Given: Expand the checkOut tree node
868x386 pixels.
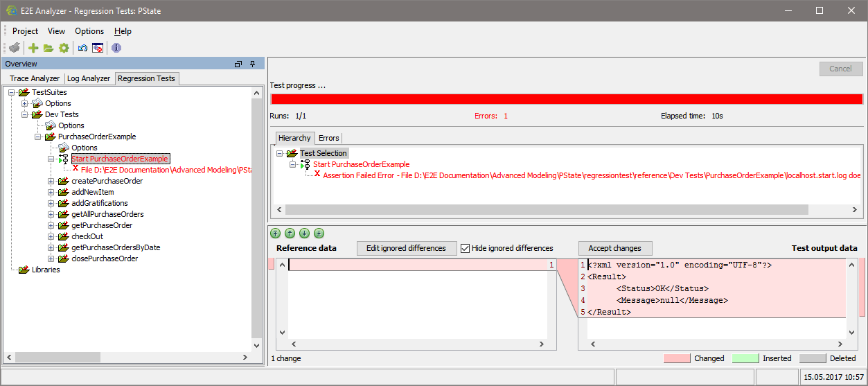Looking at the screenshot, I should (51, 236).
